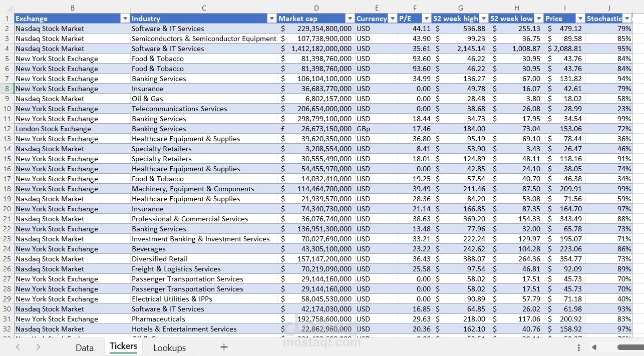Open the Industry column filter dropdown
644x356 pixels.
point(271,18)
